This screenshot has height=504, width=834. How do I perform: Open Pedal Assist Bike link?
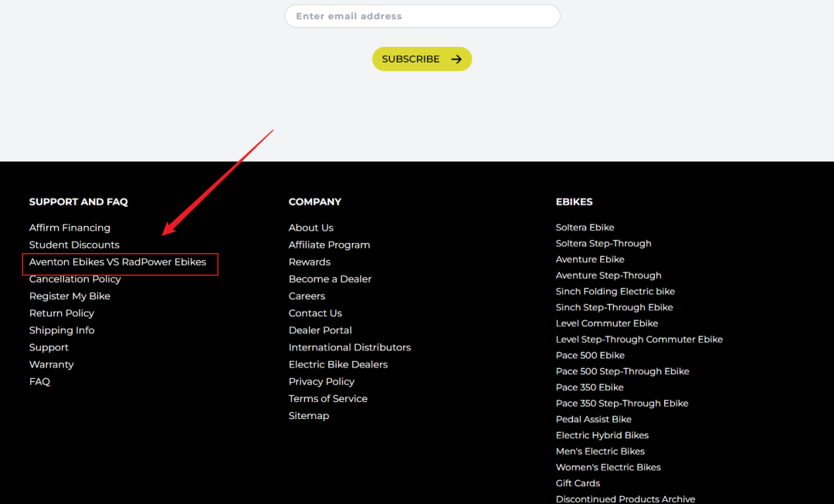[594, 419]
